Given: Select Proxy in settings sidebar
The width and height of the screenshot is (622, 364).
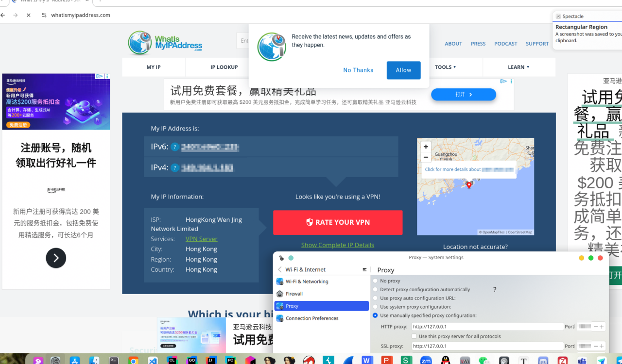Looking at the screenshot, I should tap(322, 306).
